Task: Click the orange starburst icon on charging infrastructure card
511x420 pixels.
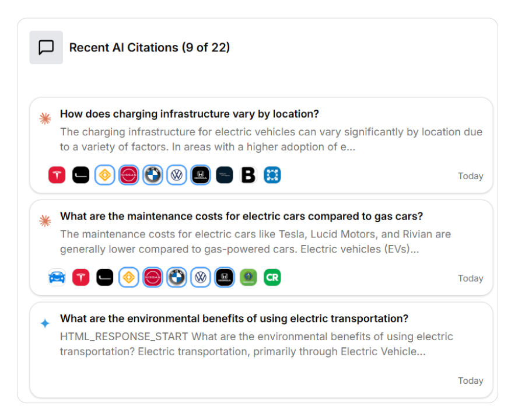Action: (45, 119)
